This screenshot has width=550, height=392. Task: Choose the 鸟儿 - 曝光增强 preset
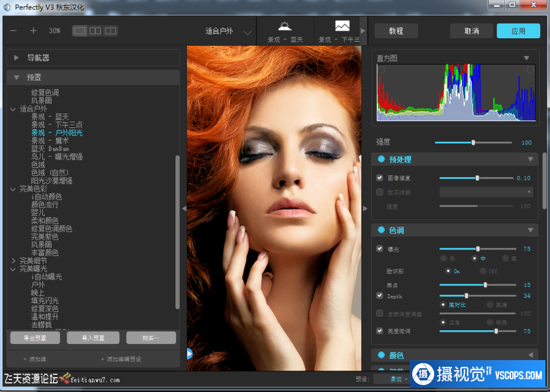[57, 157]
